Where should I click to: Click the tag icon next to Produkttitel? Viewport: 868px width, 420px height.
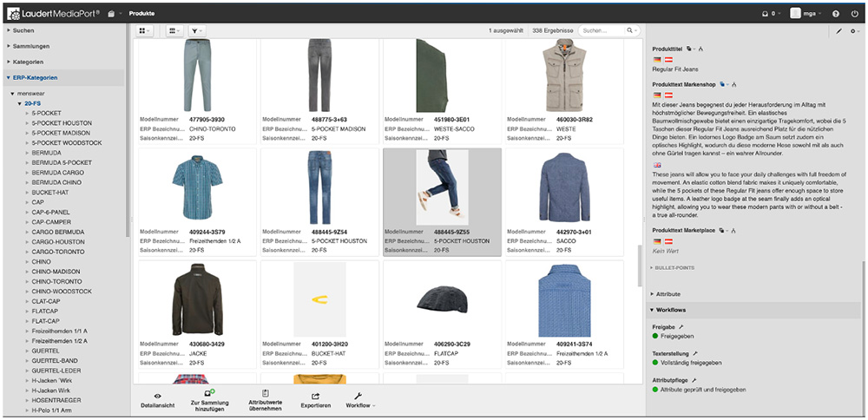tap(690, 49)
